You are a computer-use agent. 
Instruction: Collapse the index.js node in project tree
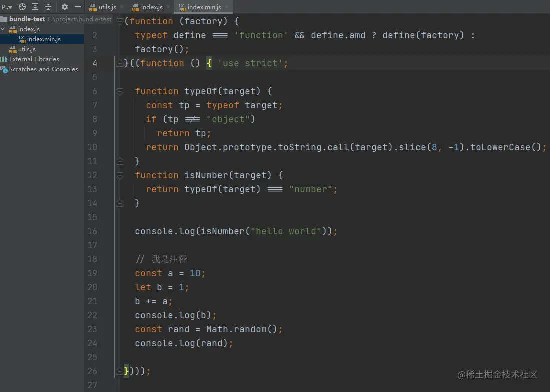tap(3, 29)
